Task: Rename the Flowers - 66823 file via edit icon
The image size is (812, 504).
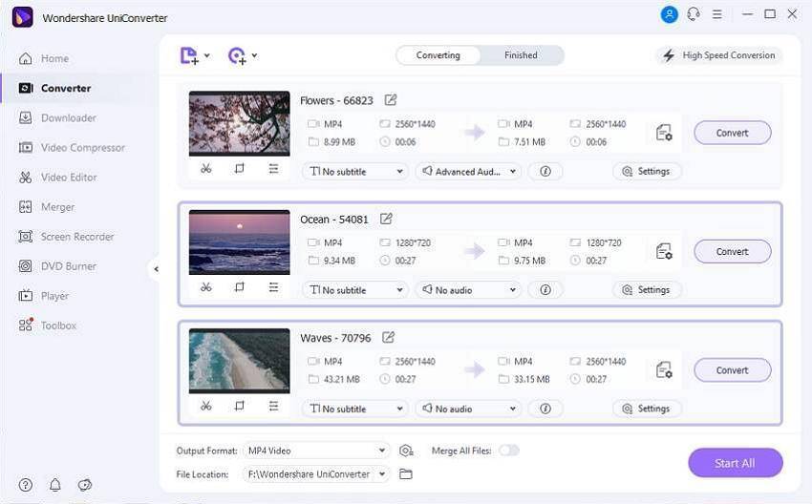Action: tap(391, 100)
